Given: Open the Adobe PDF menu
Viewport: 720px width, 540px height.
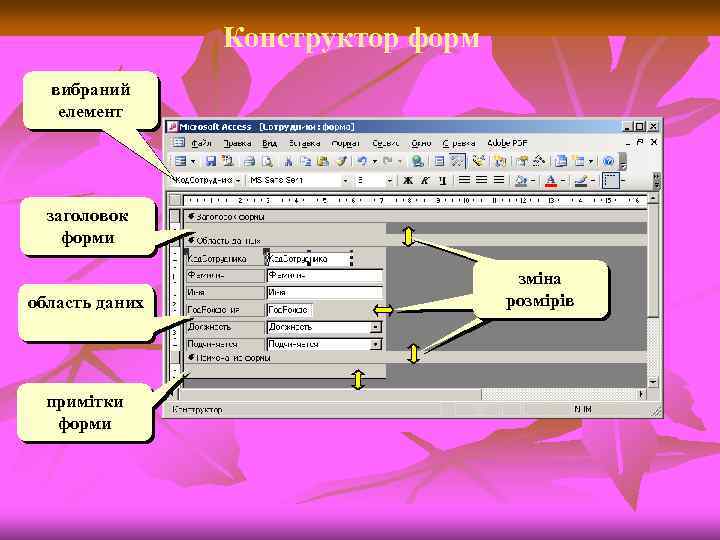Looking at the screenshot, I should pyautogui.click(x=507, y=143).
